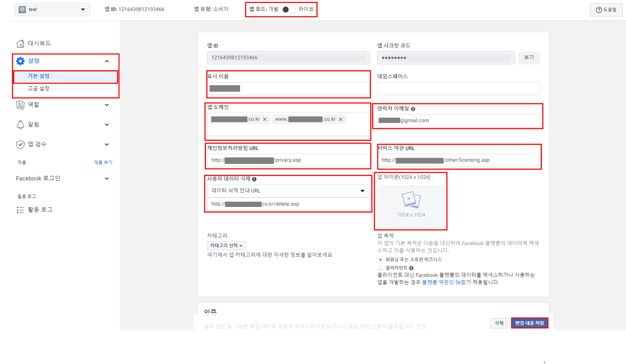Open 대시보드 in sidebar

(39, 43)
